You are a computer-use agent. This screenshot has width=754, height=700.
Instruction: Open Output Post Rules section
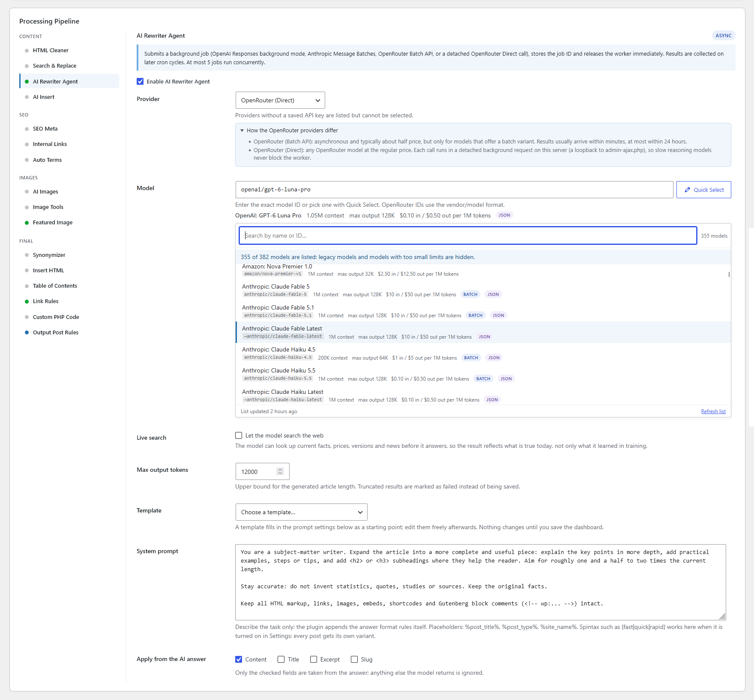pyautogui.click(x=69, y=332)
